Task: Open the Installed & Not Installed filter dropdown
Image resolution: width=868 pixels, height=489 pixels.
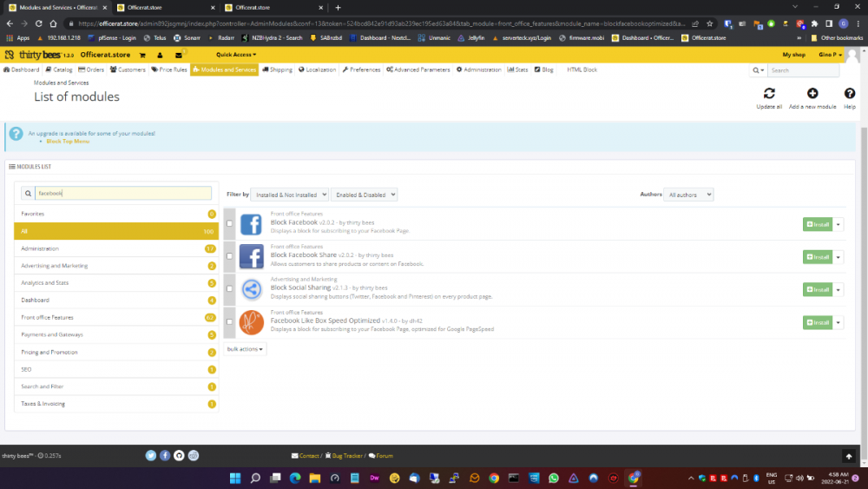Action: (291, 195)
